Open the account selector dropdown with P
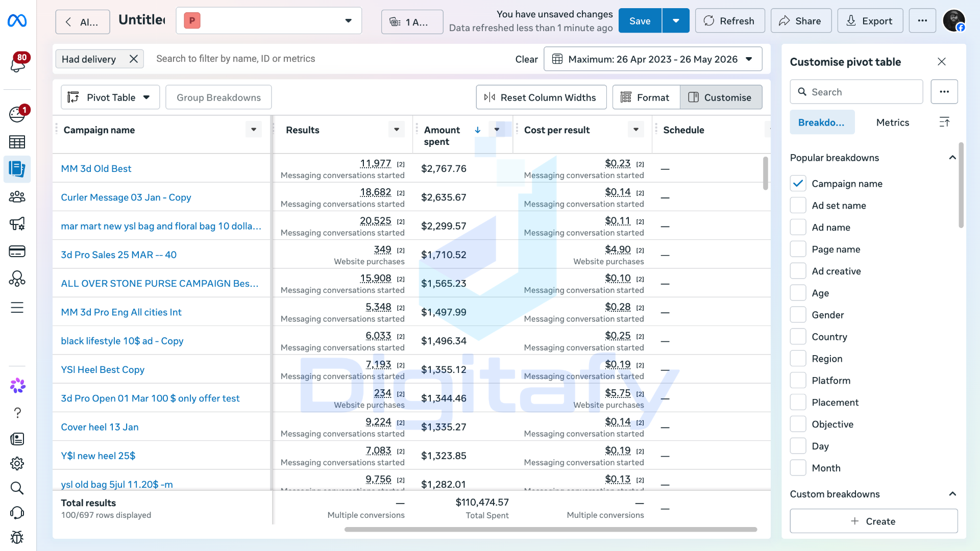 [x=268, y=21]
